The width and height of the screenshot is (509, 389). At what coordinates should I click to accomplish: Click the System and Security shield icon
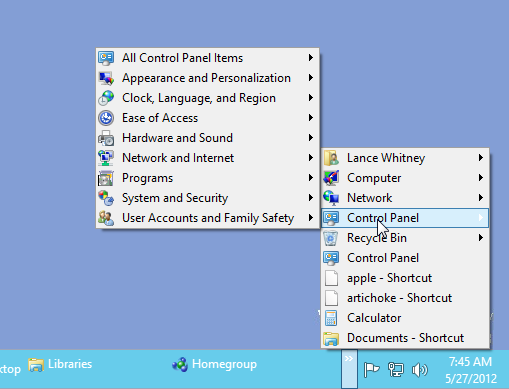coord(106,198)
